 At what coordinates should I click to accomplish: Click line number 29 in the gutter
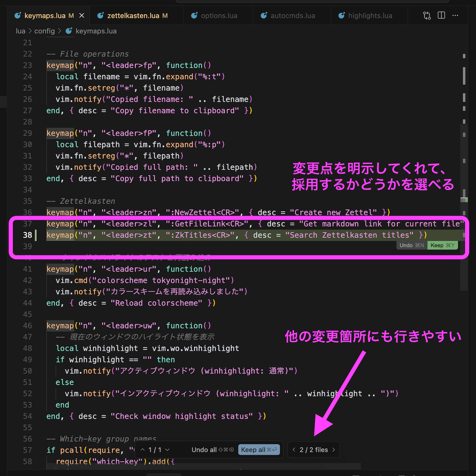click(x=28, y=133)
